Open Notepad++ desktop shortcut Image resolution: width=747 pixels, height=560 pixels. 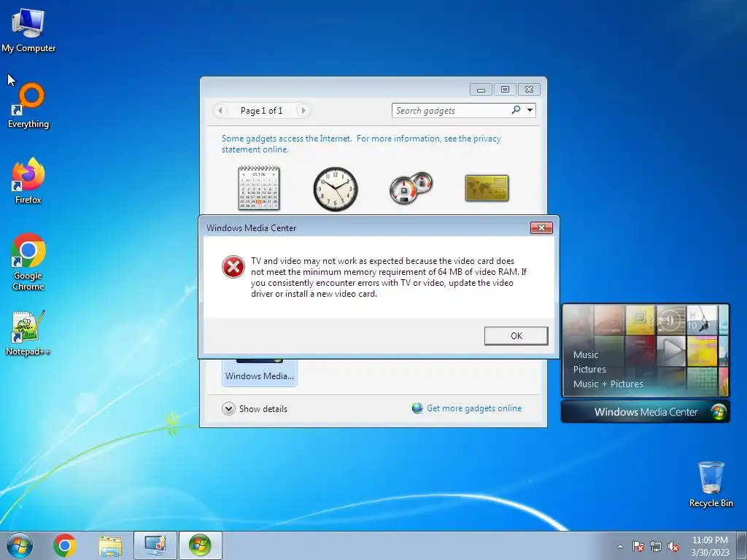click(28, 332)
